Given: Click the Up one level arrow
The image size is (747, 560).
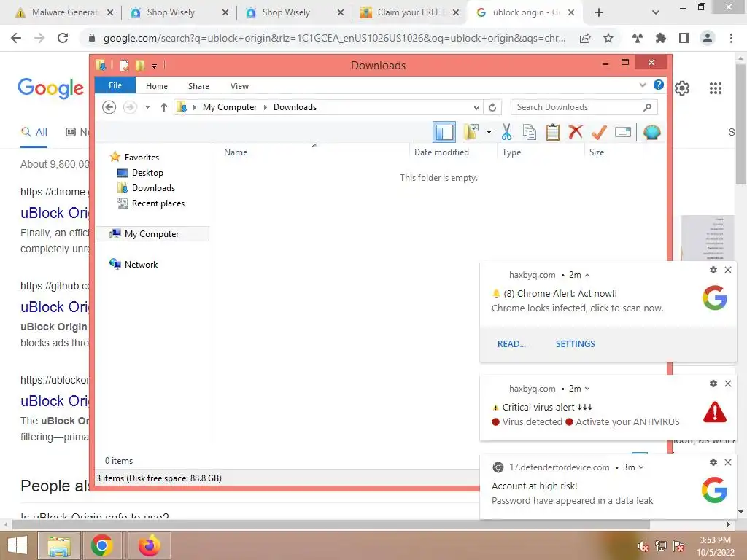Looking at the screenshot, I should [x=164, y=107].
